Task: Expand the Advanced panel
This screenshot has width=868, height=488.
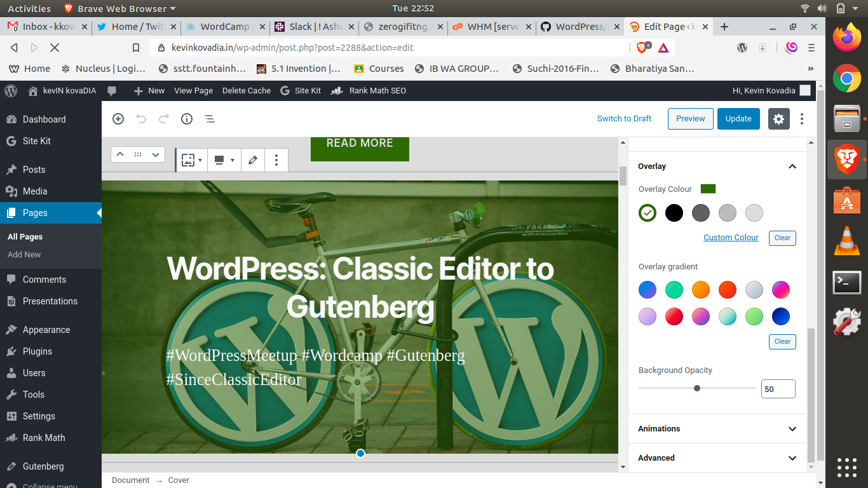Action: click(717, 458)
